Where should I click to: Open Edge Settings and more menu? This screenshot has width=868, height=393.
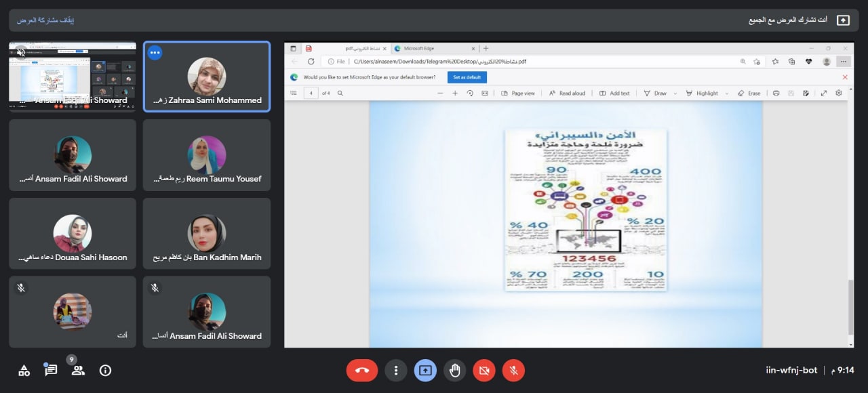844,62
